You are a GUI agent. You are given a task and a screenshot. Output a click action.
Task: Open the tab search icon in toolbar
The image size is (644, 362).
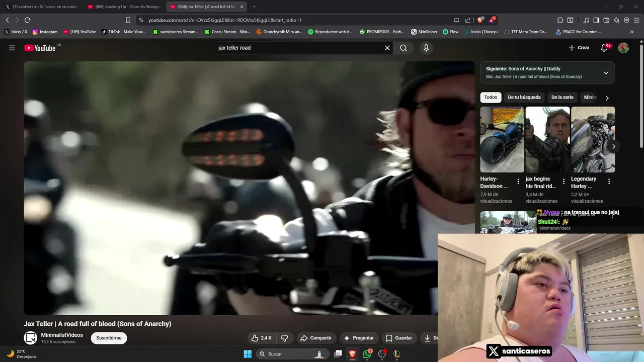tap(570, 20)
